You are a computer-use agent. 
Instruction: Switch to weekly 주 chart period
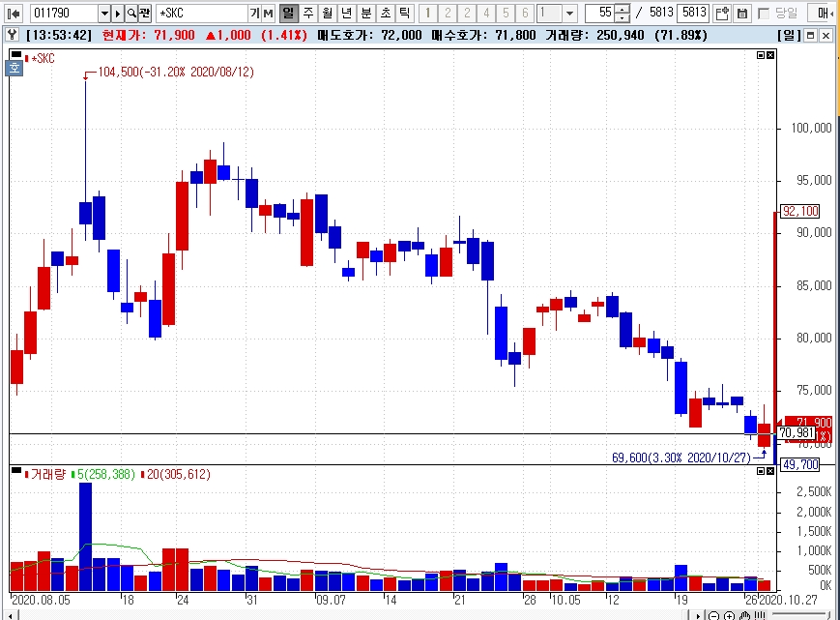click(x=308, y=14)
